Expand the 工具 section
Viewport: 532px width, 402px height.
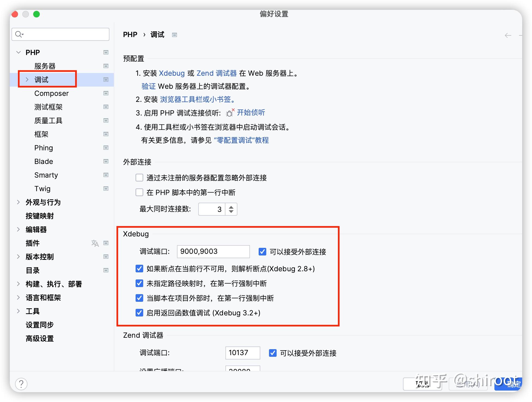[18, 311]
